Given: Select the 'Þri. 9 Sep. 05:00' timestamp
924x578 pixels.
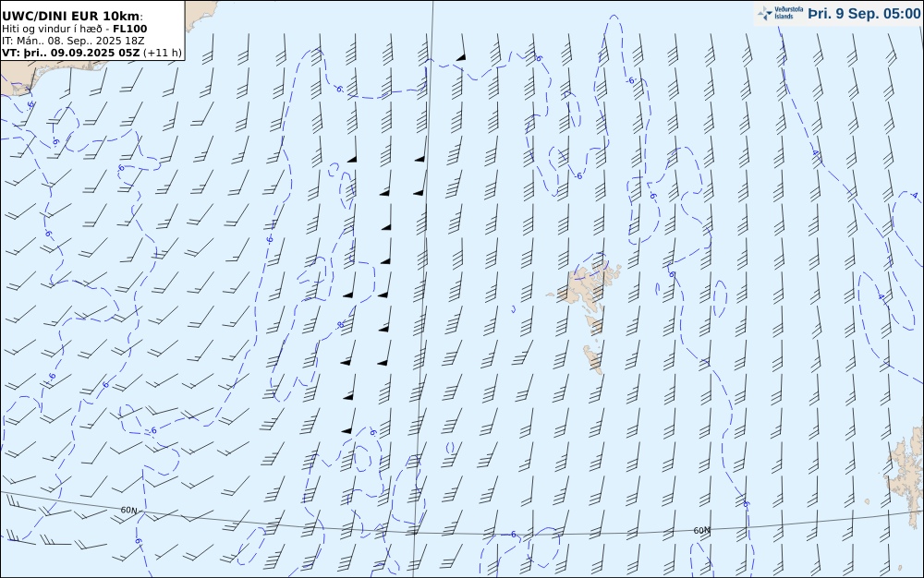Looking at the screenshot, I should click(x=864, y=14).
